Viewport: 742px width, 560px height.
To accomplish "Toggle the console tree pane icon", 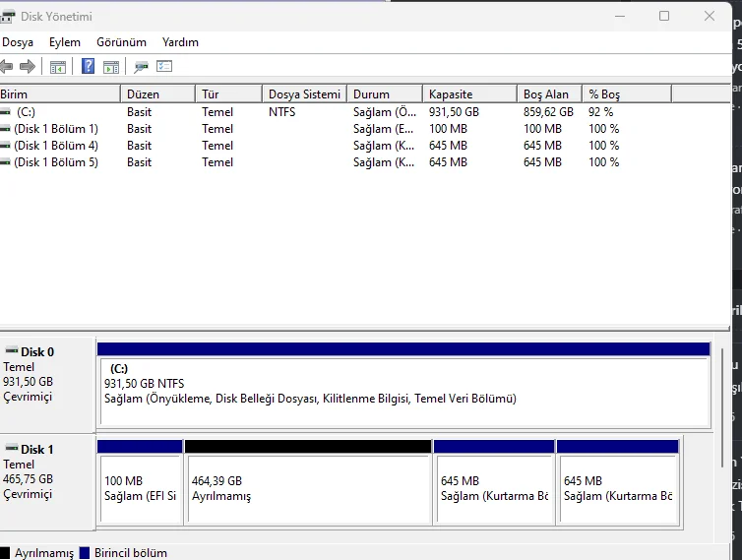I will [59, 67].
